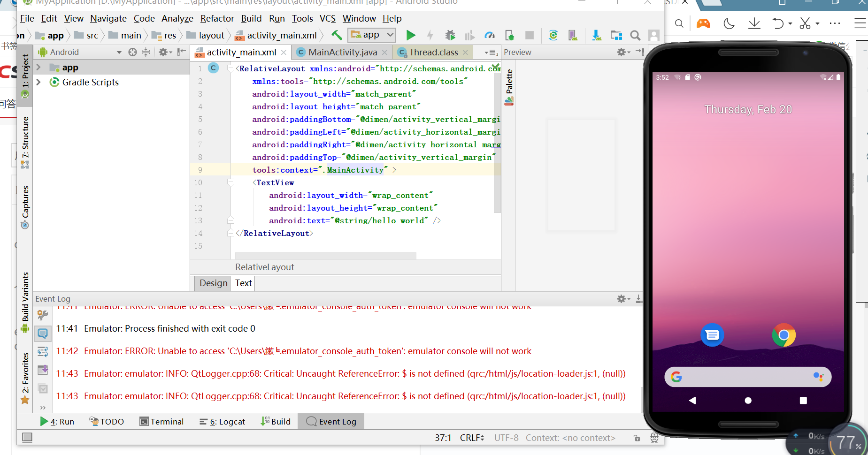
Task: Select the Text view tab
Action: (243, 283)
